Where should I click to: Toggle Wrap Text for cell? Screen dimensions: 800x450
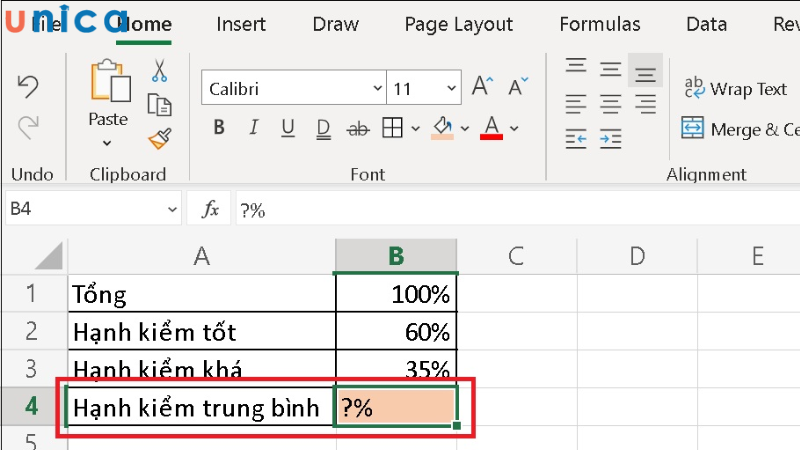735,89
